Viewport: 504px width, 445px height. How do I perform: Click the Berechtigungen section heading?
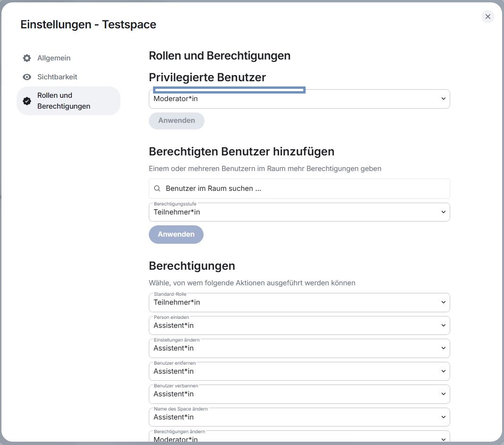192,266
